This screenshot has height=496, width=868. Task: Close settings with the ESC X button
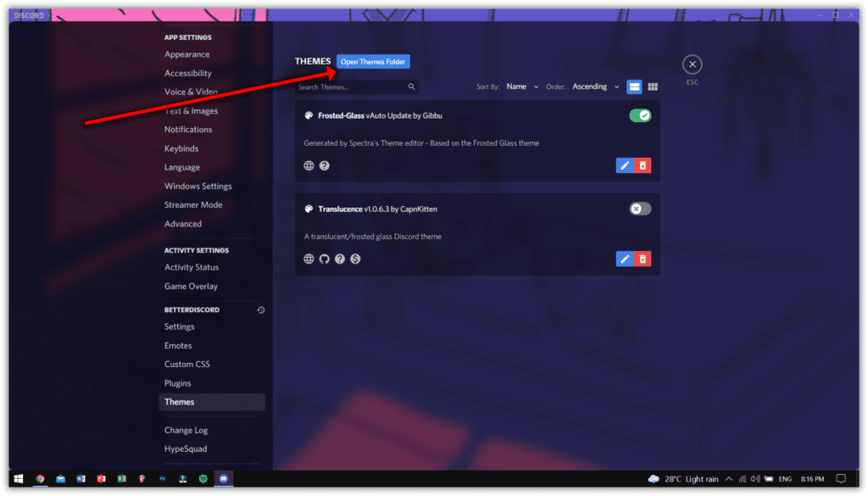click(692, 64)
